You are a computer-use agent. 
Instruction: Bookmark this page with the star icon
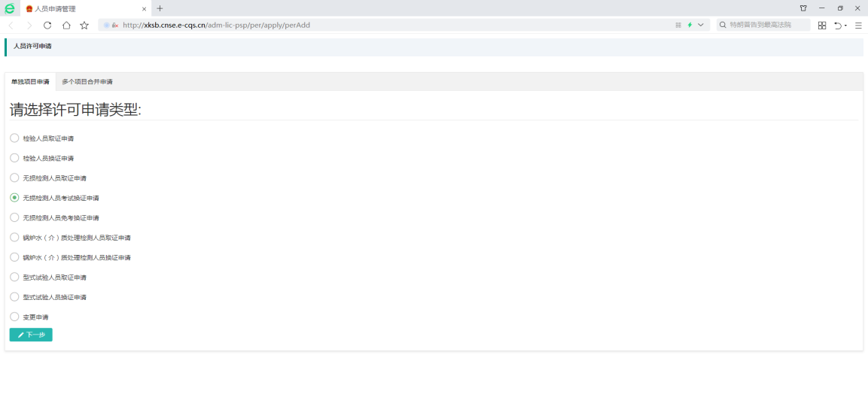pos(84,26)
